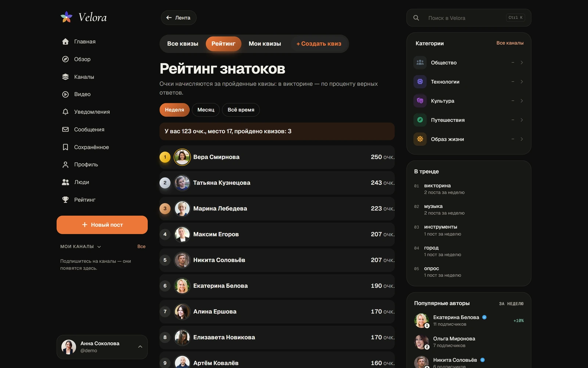Open Общество category via its chevron
This screenshot has width=588, height=368.
[x=521, y=63]
